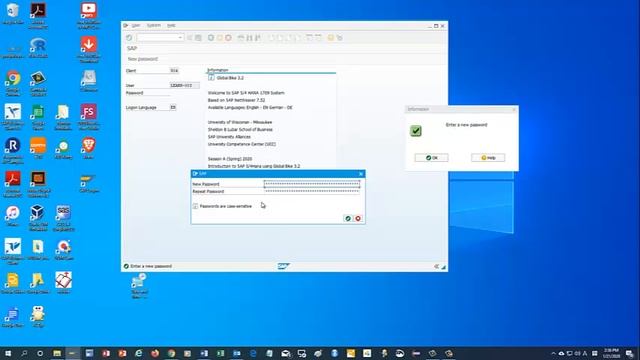The image size is (640, 360).
Task: Open the Recycle Bin desktop icon
Action: pyautogui.click(x=13, y=14)
